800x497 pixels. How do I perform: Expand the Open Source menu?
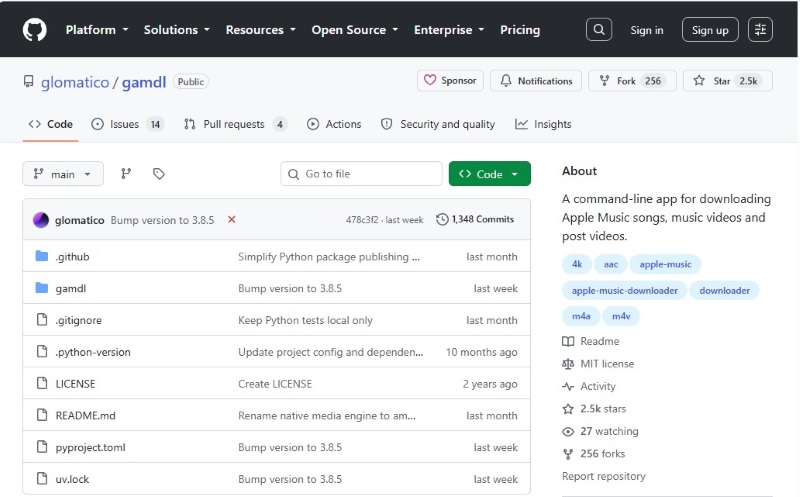[355, 30]
